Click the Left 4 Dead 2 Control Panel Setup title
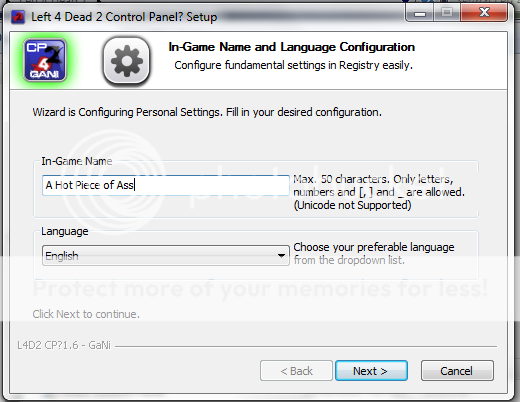The image size is (520, 402). click(x=124, y=17)
